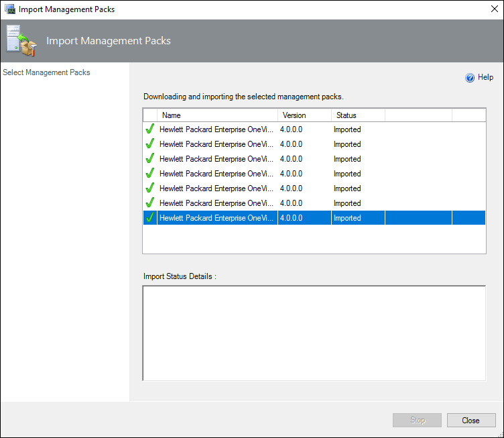Click the Downloading and importing status text
The width and height of the screenshot is (504, 438).
(x=243, y=97)
